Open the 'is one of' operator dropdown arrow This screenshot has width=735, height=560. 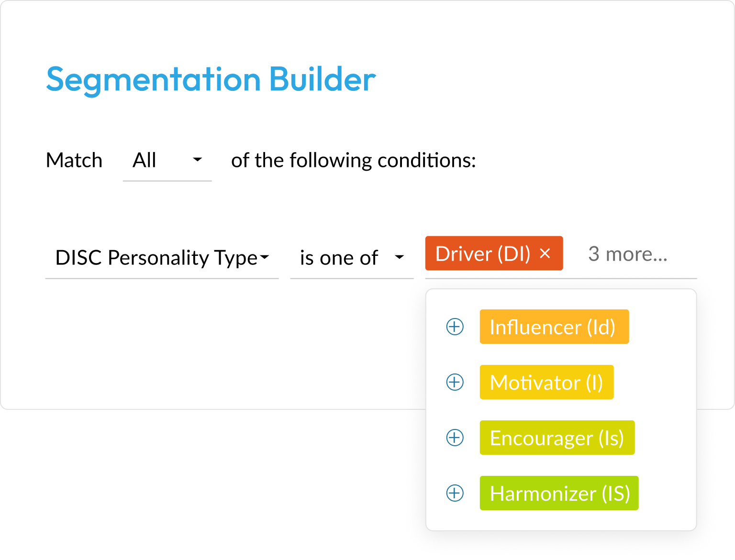[399, 258]
